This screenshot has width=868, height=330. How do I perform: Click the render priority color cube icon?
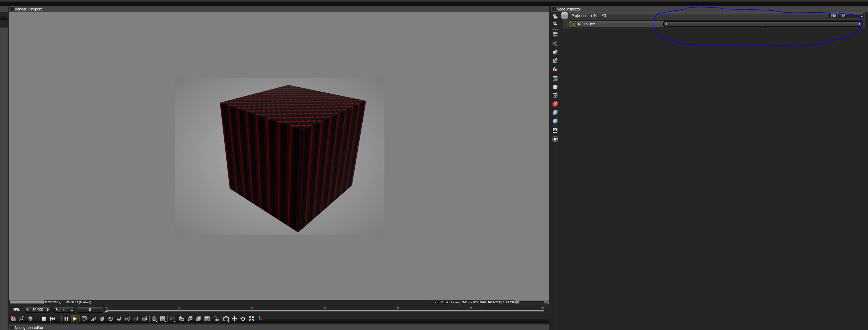(x=30, y=318)
